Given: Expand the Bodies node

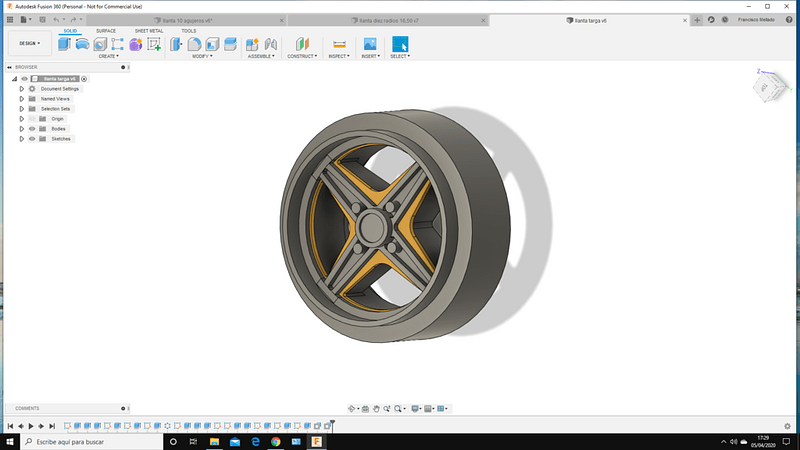Looking at the screenshot, I should tap(21, 129).
